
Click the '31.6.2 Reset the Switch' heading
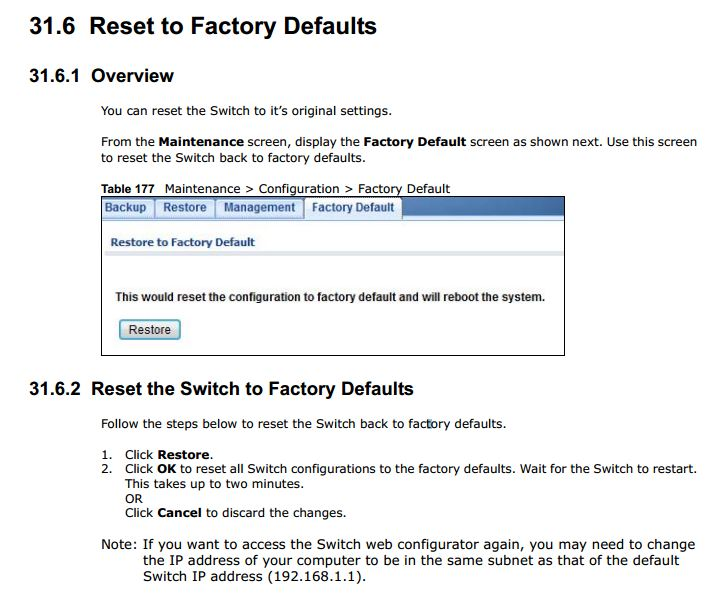point(221,388)
